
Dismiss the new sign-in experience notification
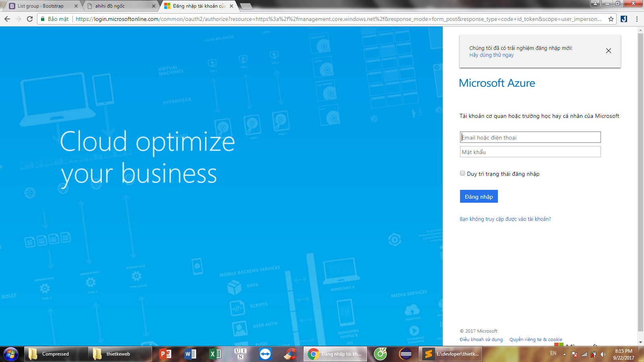click(609, 51)
